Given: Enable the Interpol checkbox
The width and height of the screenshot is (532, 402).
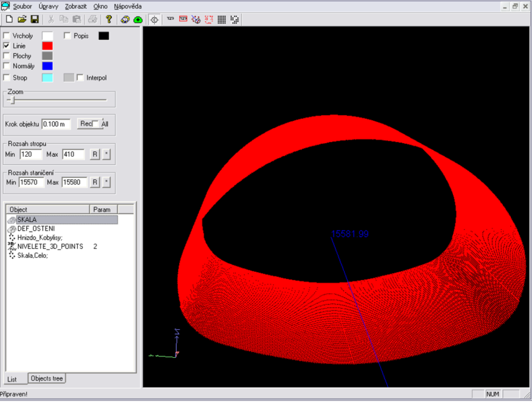Looking at the screenshot, I should (80, 78).
